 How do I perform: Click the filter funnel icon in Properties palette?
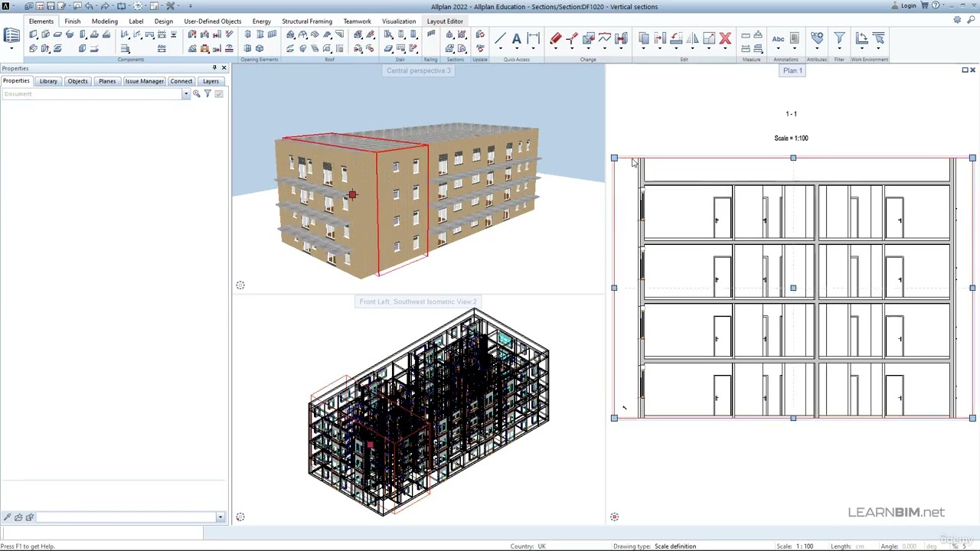click(x=207, y=93)
